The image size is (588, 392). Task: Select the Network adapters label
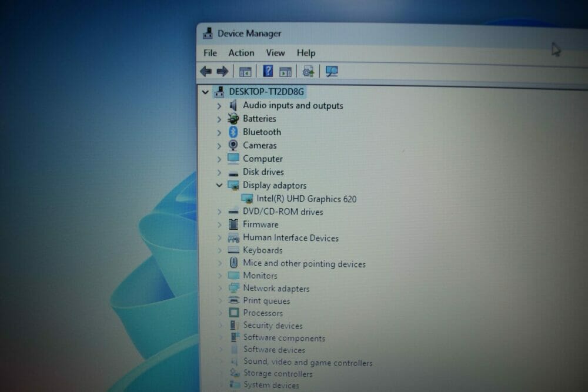(276, 288)
